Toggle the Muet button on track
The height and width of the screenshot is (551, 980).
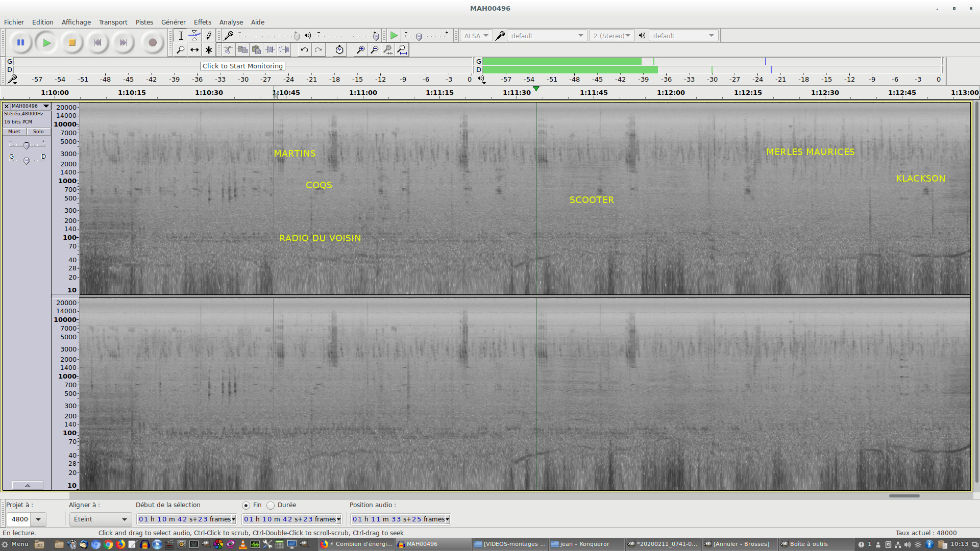click(14, 132)
